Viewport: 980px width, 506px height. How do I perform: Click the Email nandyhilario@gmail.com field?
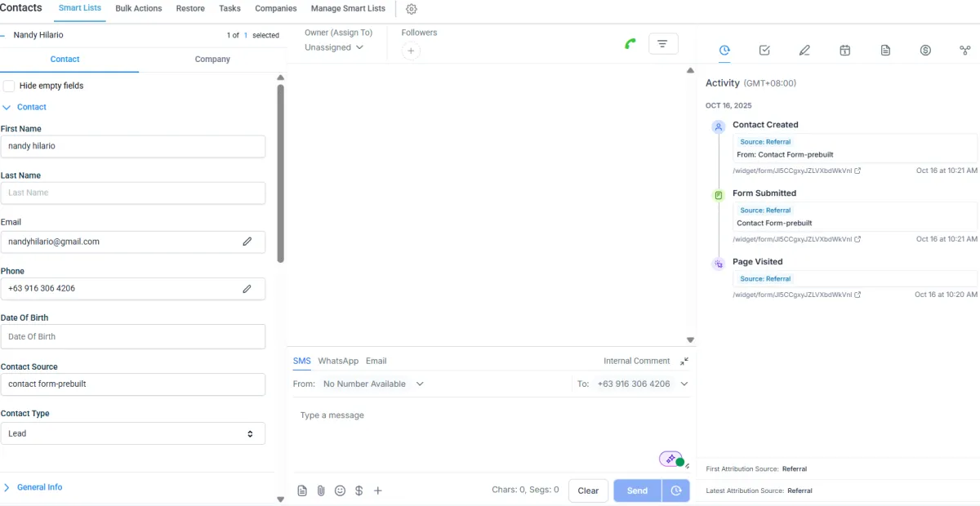tap(133, 242)
